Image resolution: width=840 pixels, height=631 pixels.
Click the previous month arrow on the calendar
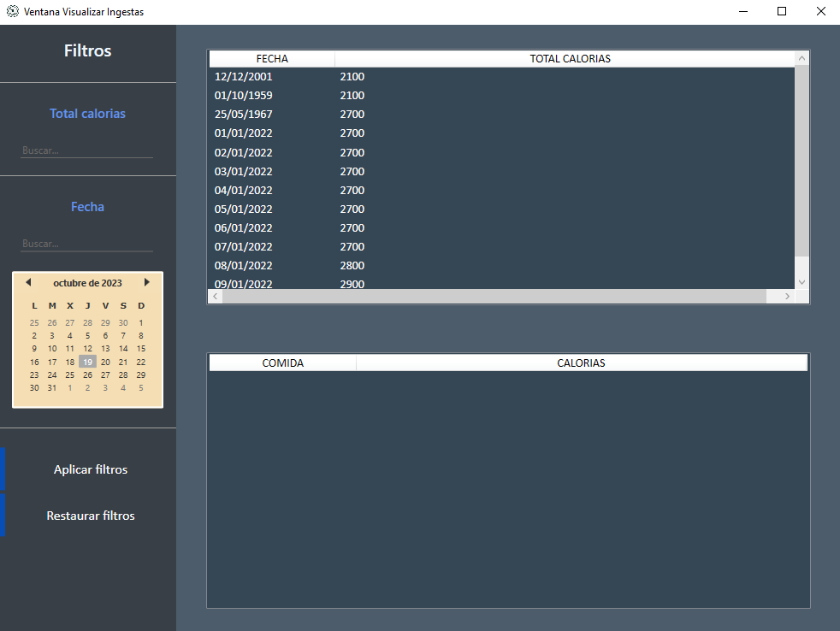[x=28, y=281]
